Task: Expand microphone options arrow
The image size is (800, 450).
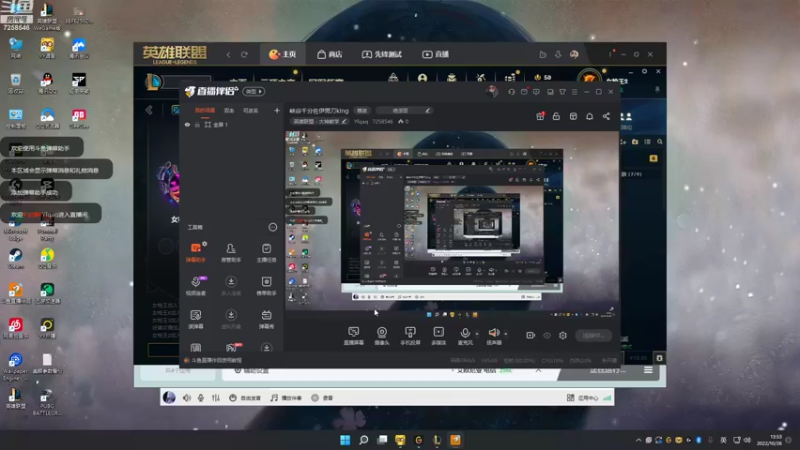Action: click(477, 334)
